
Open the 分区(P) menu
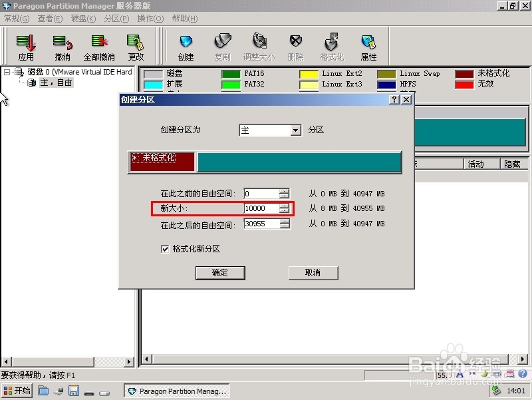(117, 19)
